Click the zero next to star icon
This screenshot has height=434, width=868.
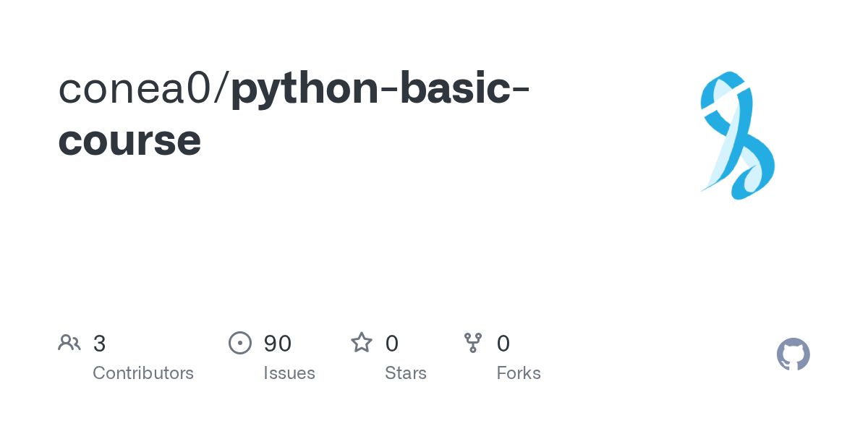pyautogui.click(x=392, y=344)
